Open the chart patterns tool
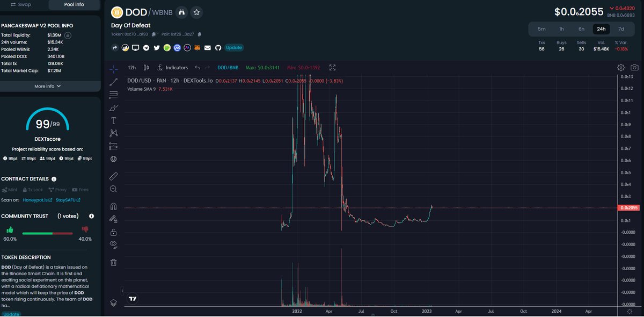Image resolution: width=644 pixels, height=317 pixels. click(x=113, y=133)
